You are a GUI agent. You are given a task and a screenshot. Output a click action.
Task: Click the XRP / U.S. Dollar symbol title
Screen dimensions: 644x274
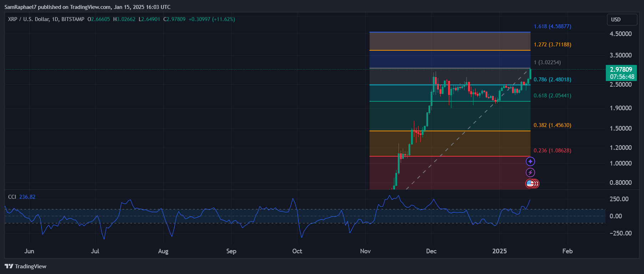pyautogui.click(x=46, y=19)
